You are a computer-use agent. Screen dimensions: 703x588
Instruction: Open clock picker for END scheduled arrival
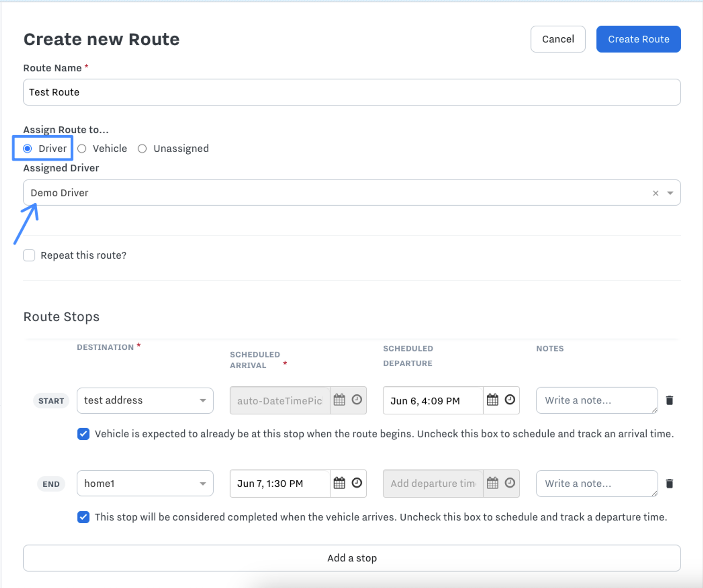357,483
